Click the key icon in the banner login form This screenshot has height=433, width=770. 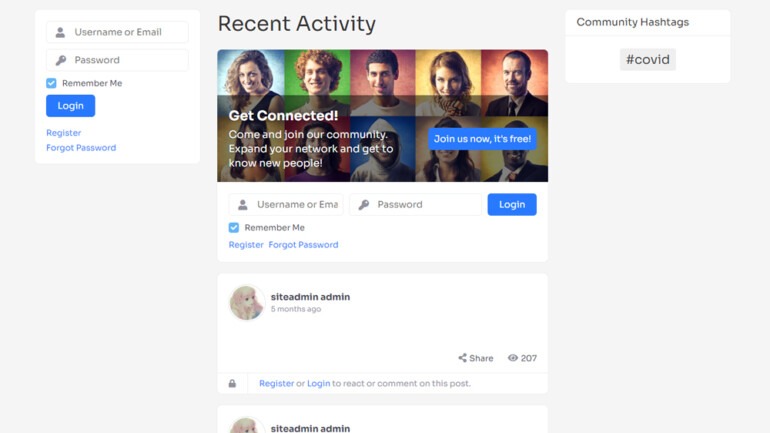[363, 205]
